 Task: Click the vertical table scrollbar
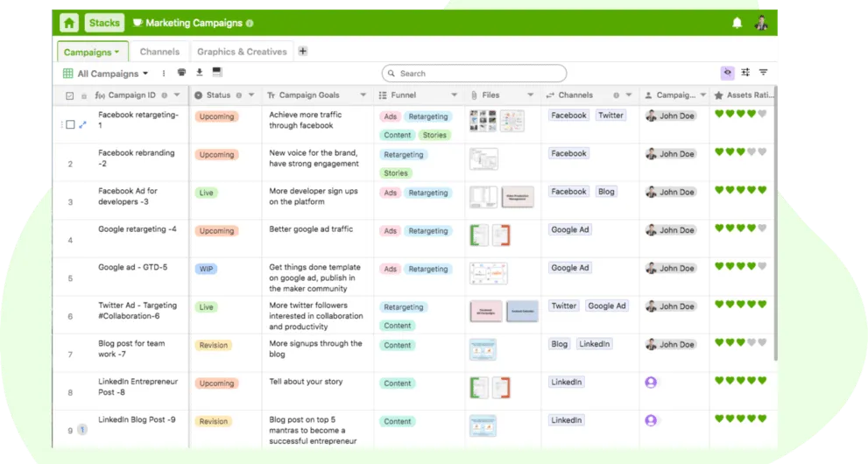(775, 221)
